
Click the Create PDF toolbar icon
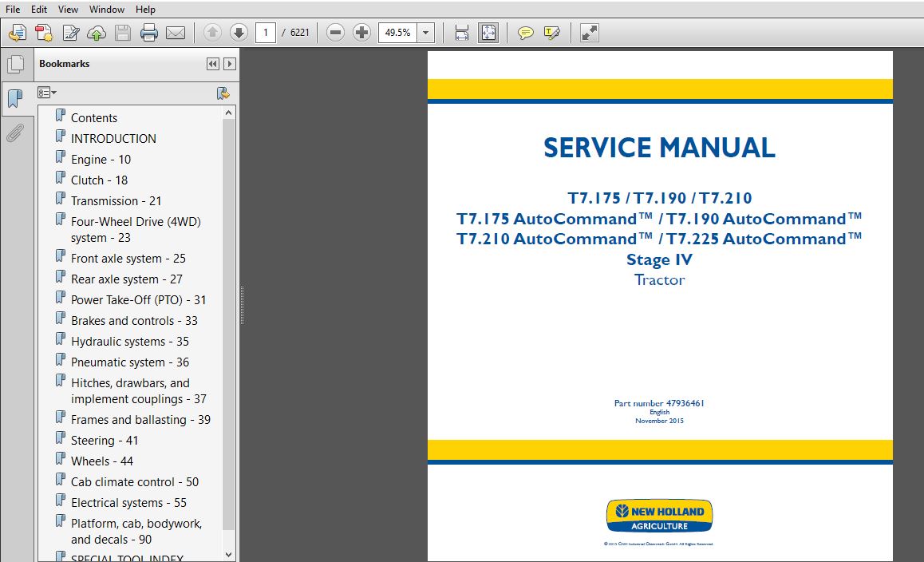click(17, 33)
